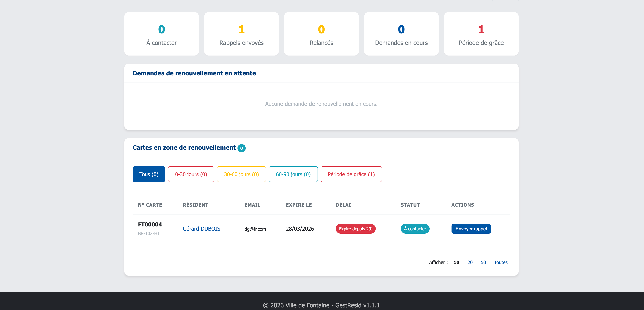644x310 pixels.
Task: Show Période de grâce (1) filter
Action: [351, 174]
